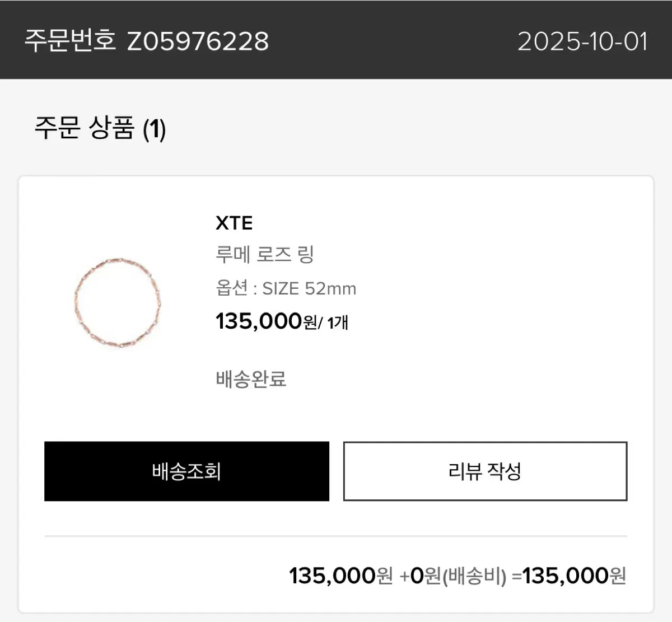Click the SIZE 52mm option text
The width and height of the screenshot is (672, 622).
click(309, 288)
